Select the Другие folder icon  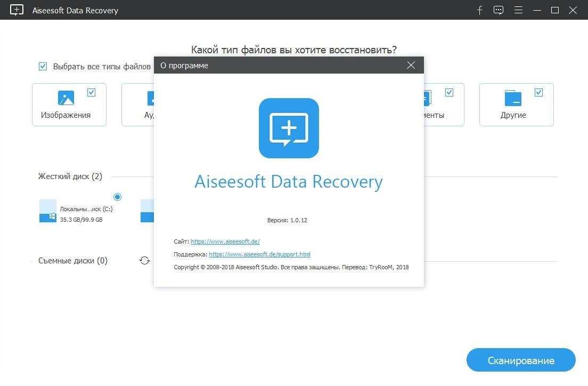[513, 98]
